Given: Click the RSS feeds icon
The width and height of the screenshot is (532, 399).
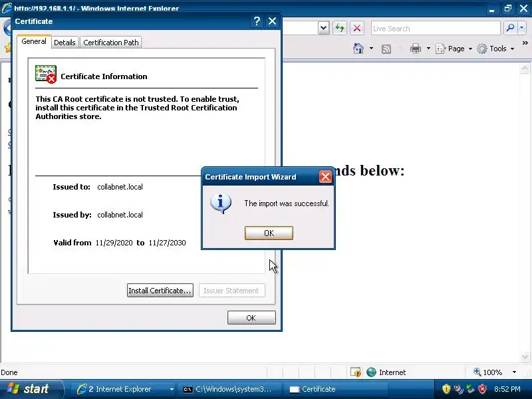Looking at the screenshot, I should [x=386, y=49].
